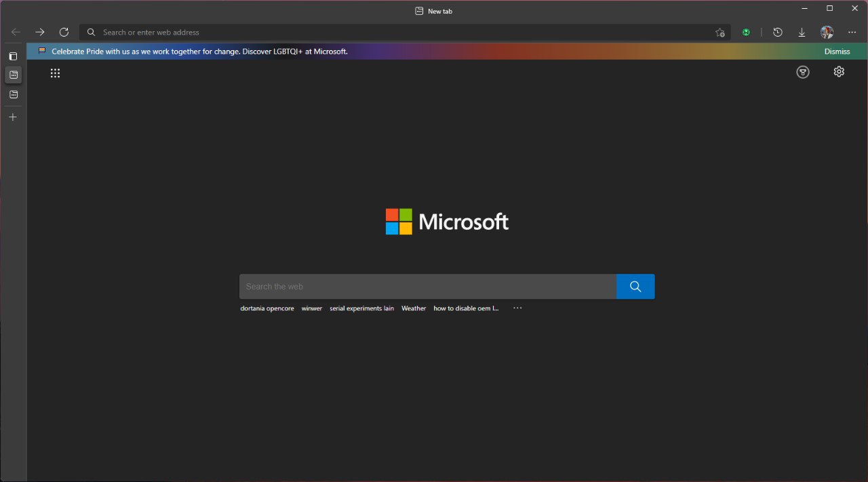Screen dimensions: 868x482
Task: Open quick link dortania opencore
Action: click(267, 308)
